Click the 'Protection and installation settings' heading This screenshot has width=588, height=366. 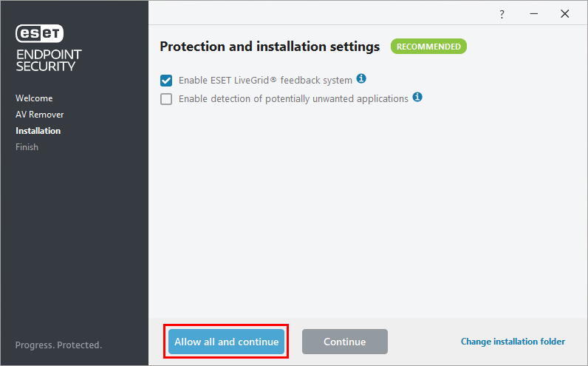pos(270,47)
